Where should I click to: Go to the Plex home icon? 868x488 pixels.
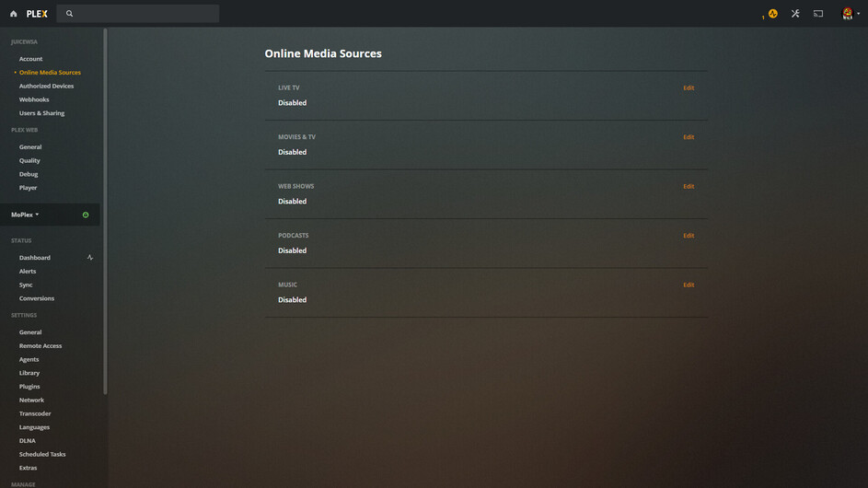[x=13, y=14]
